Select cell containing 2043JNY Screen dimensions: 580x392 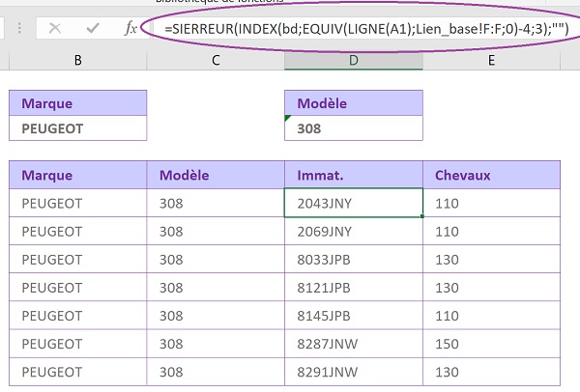click(354, 203)
